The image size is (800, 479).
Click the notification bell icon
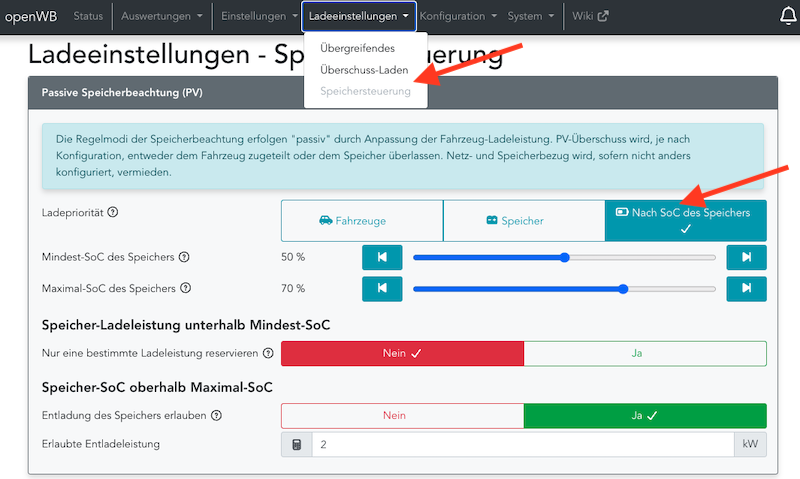[x=787, y=16]
